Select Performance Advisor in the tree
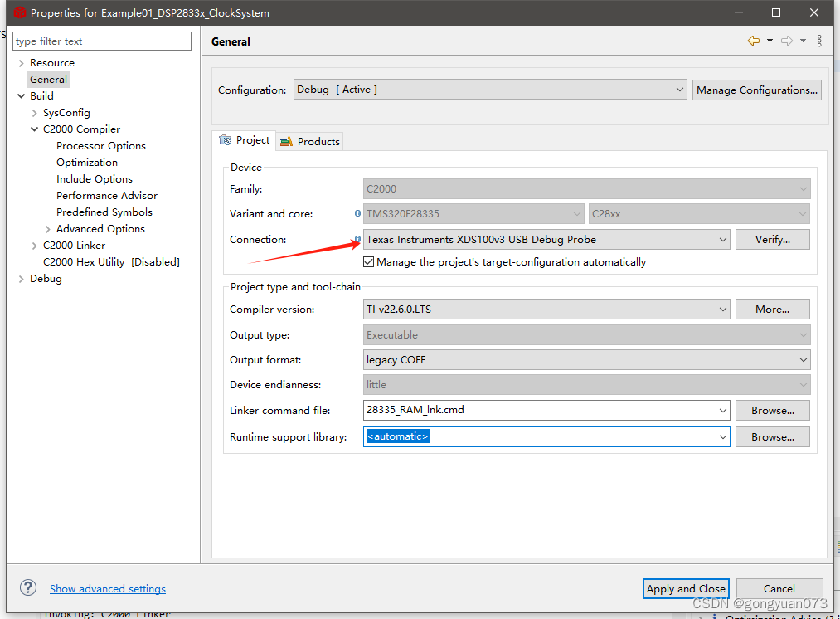The width and height of the screenshot is (840, 619). (107, 196)
